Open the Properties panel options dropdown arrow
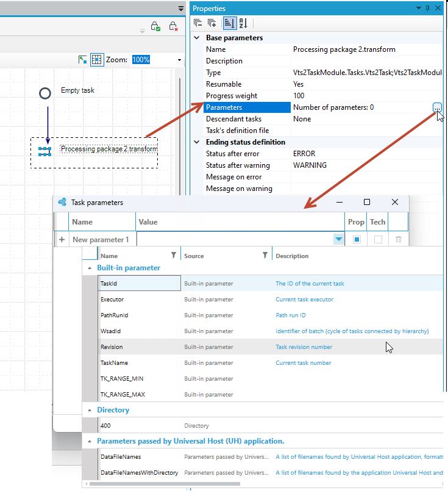Screen dimensions: 448x493 click(x=419, y=8)
